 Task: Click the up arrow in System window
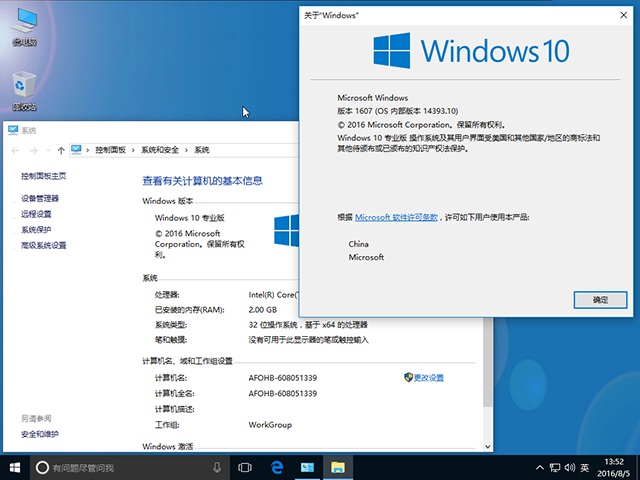(61, 150)
